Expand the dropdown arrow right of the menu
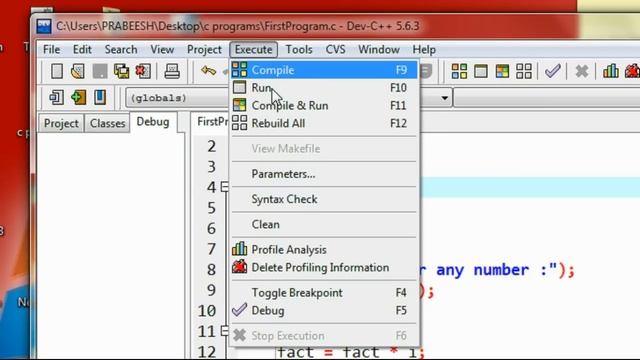This screenshot has height=360, width=640. [444, 98]
